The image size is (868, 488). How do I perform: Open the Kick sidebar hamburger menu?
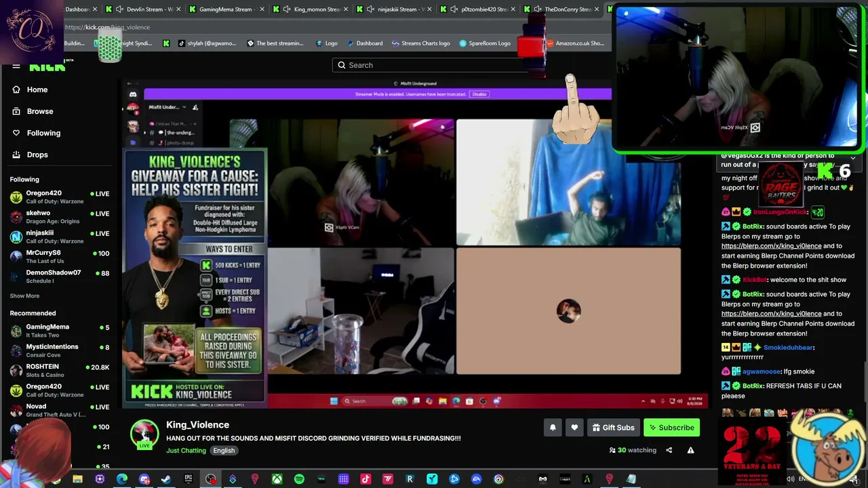pos(16,66)
